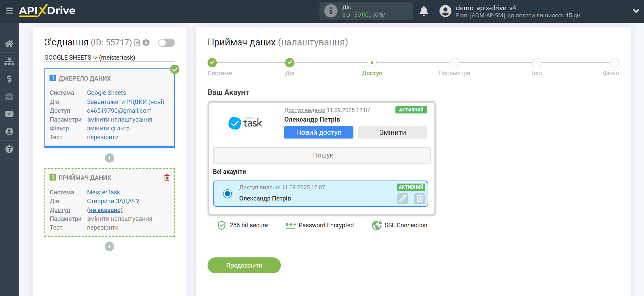Open the YouTube video icon in the sidebar
This screenshot has width=644, height=296.
click(x=9, y=114)
